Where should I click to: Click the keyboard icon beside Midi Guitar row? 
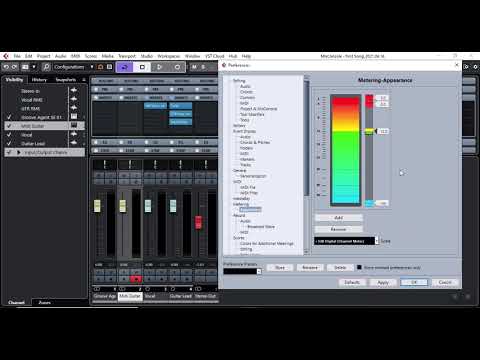tap(74, 125)
